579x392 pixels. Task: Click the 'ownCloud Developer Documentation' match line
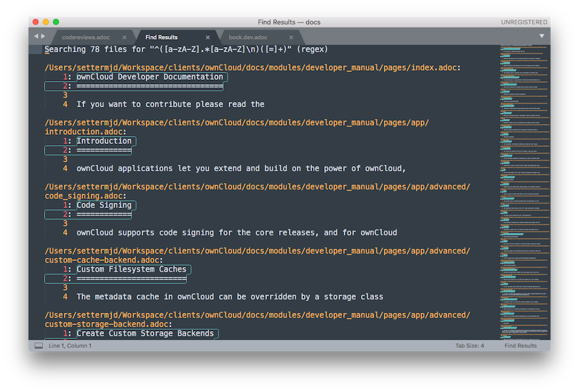(x=150, y=77)
